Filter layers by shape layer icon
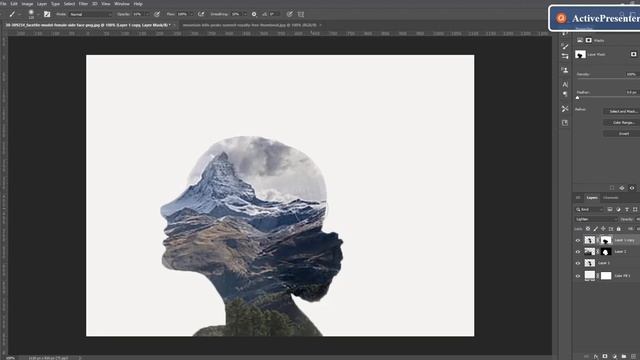 coord(635,209)
